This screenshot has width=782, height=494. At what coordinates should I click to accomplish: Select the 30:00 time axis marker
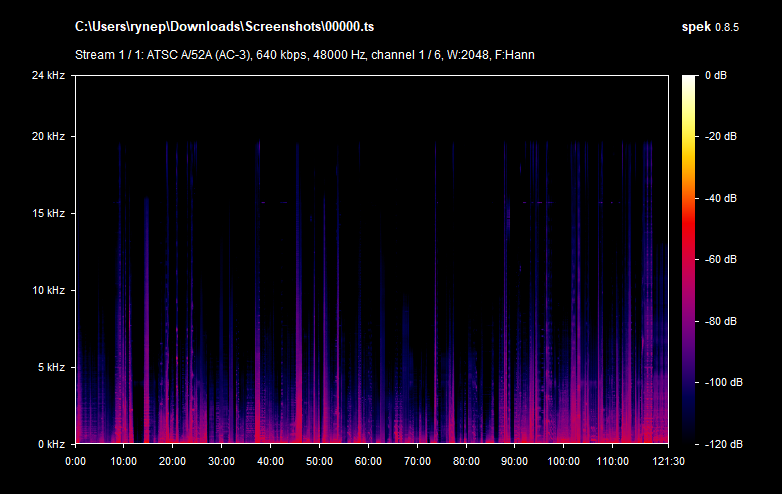221,461
